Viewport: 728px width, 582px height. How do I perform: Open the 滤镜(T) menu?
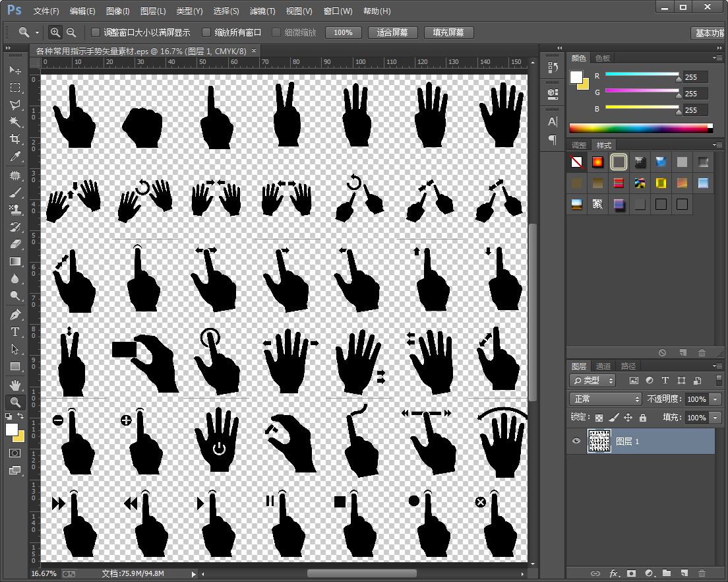coord(262,11)
